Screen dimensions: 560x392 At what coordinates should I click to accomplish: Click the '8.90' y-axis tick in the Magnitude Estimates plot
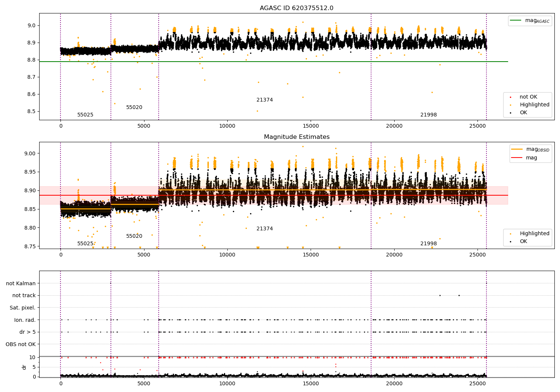point(30,191)
